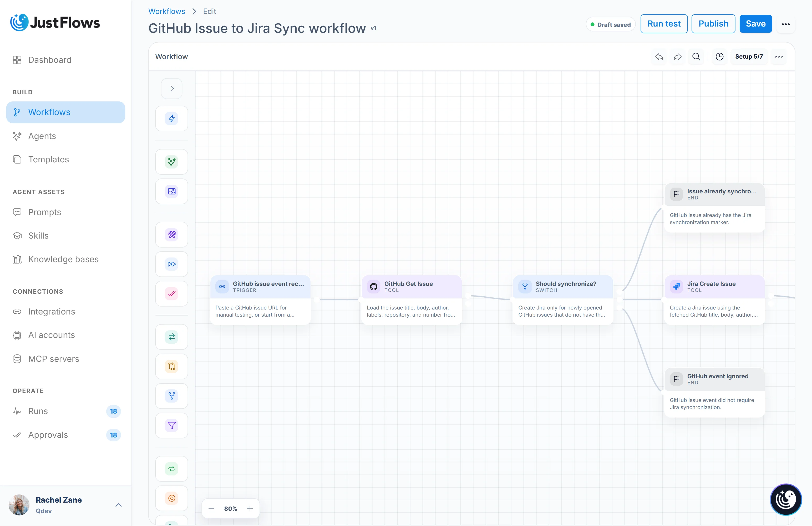This screenshot has width=812, height=526.
Task: Go to Integrations
Action: (66, 312)
